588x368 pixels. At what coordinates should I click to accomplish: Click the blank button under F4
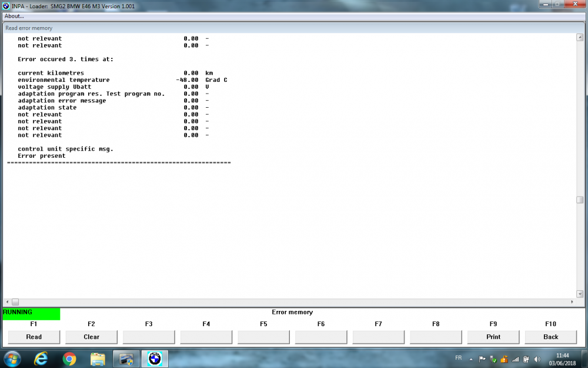click(x=206, y=337)
